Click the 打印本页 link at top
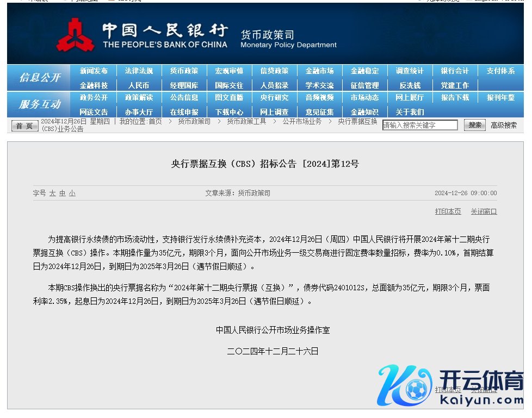The width and height of the screenshot is (532, 418). 448,211
